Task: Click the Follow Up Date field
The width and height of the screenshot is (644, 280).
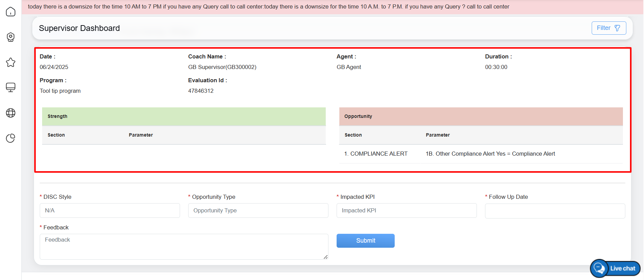Action: pos(555,211)
